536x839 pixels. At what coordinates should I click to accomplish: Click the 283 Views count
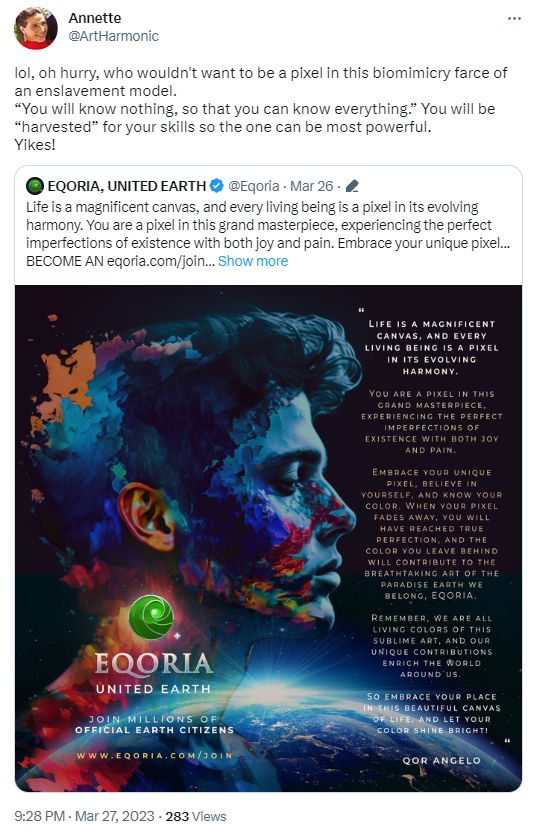pos(196,816)
